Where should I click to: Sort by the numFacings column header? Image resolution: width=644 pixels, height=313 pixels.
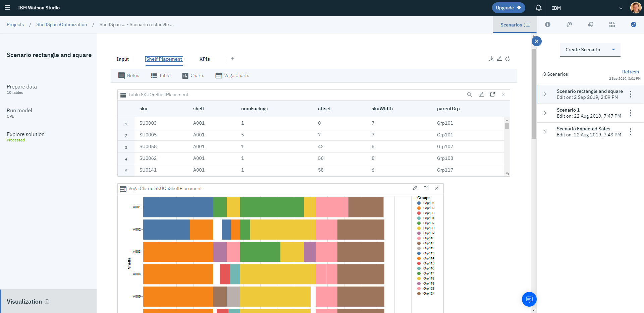point(254,109)
